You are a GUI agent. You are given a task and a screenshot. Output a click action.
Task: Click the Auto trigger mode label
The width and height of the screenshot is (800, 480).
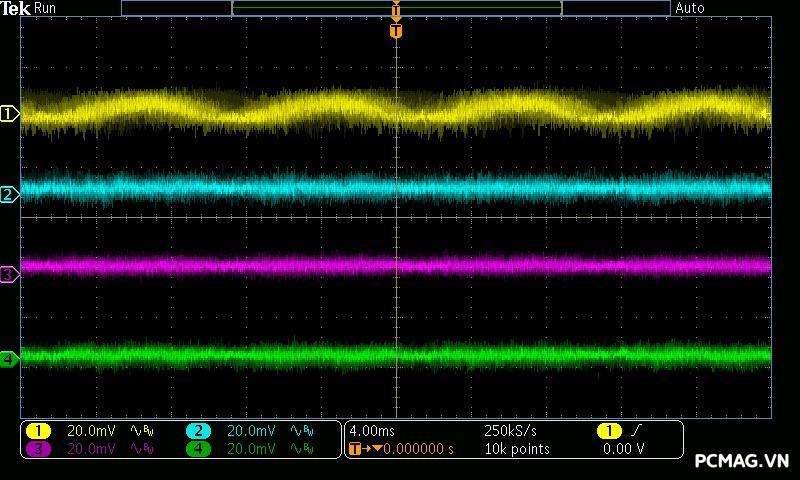coord(690,8)
